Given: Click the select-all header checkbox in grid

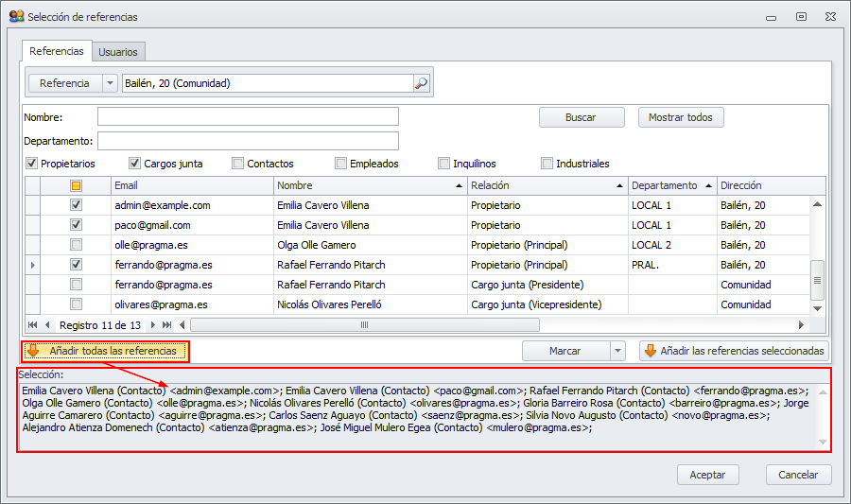Looking at the screenshot, I should click(76, 185).
